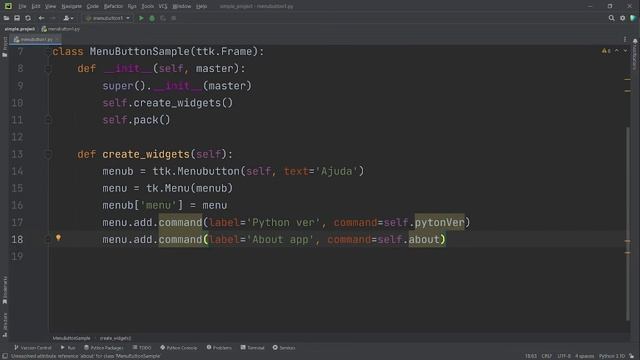
Task: Open the Python Console tool window
Action: [x=179, y=348]
